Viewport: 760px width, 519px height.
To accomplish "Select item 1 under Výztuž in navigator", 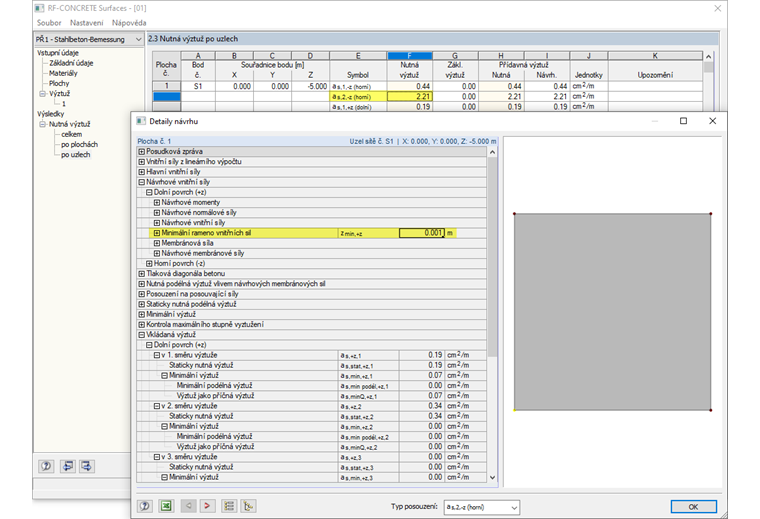I will [x=63, y=104].
